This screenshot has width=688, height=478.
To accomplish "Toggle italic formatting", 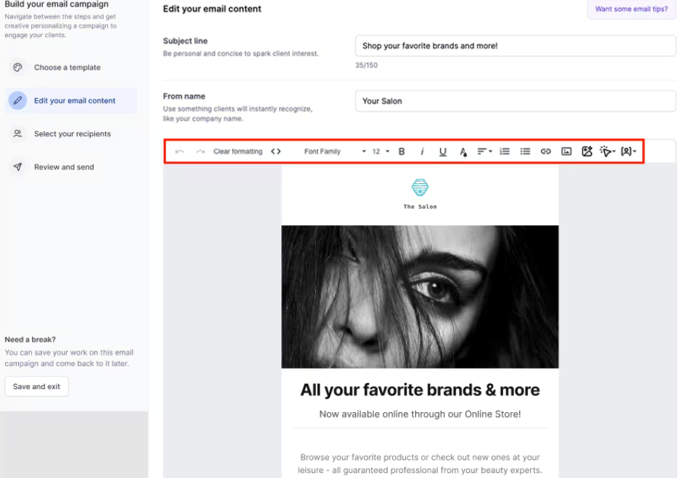I will pyautogui.click(x=422, y=151).
